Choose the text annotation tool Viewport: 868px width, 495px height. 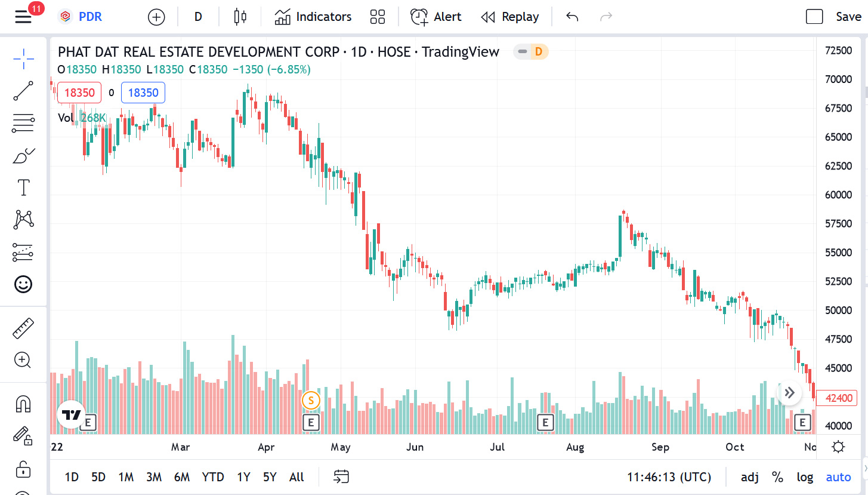tap(23, 187)
